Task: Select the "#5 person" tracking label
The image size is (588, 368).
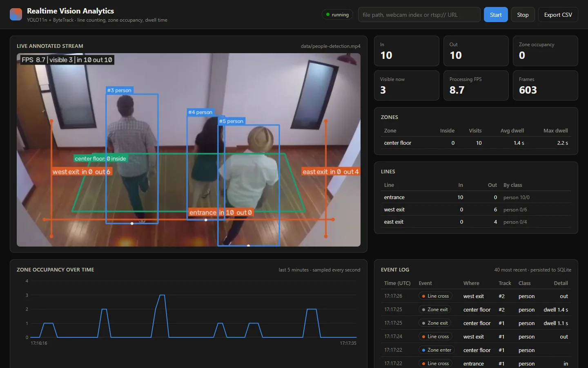Action: (x=232, y=121)
